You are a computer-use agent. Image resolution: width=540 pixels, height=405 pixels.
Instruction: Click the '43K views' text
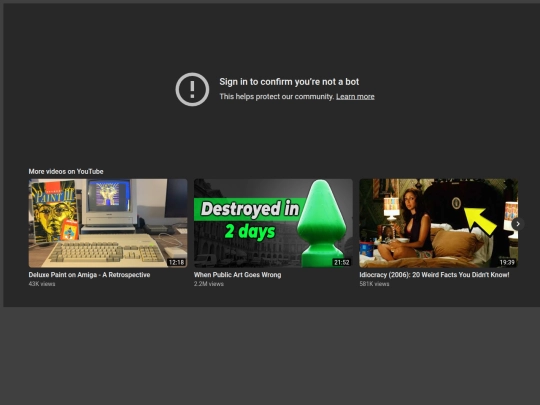(42, 284)
